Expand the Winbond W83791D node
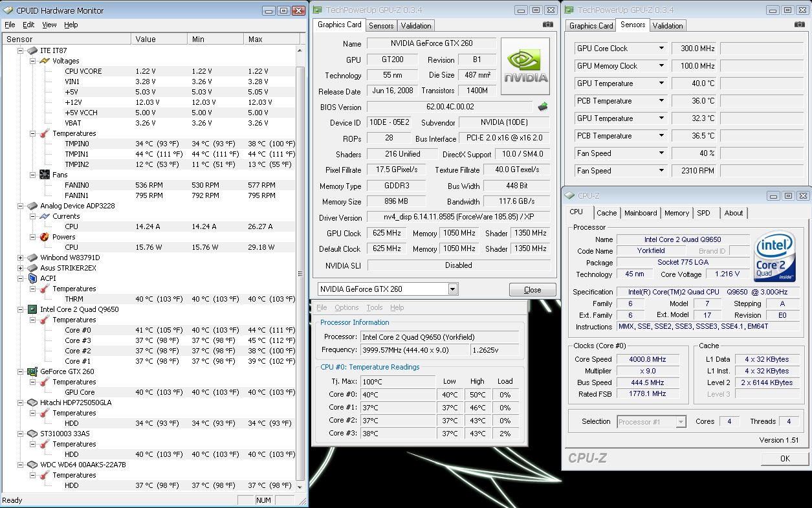 pos(20,258)
